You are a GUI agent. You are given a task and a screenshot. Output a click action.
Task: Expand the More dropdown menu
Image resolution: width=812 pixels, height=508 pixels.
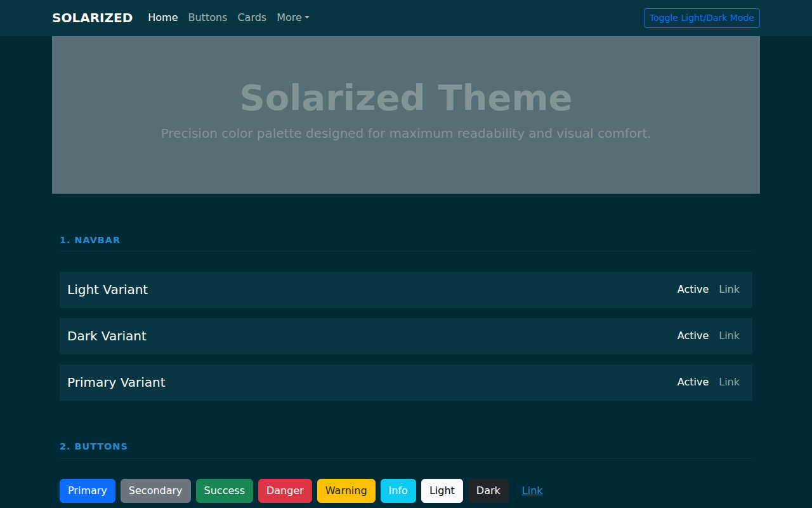click(x=293, y=18)
